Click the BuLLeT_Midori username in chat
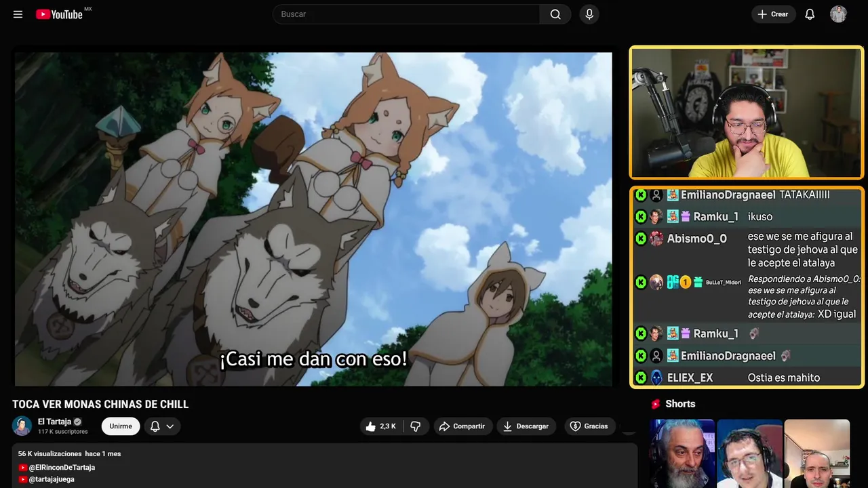 (x=724, y=283)
